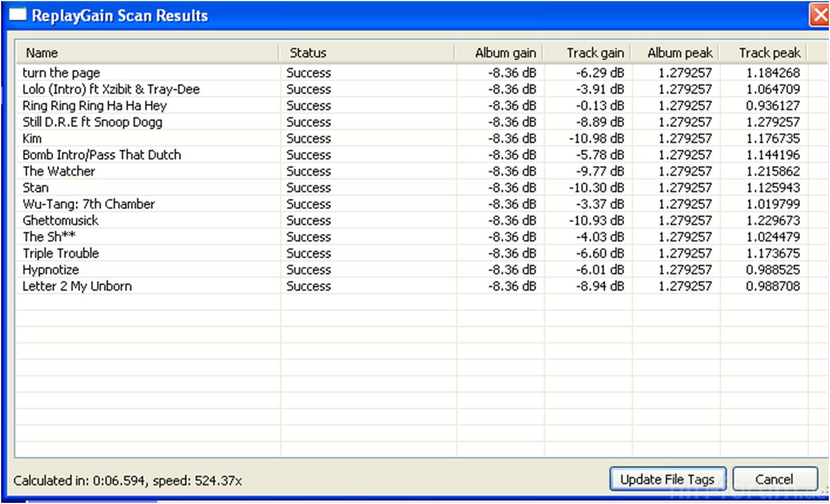Select the "turn the page" track row
The image size is (830, 504).
tap(61, 73)
